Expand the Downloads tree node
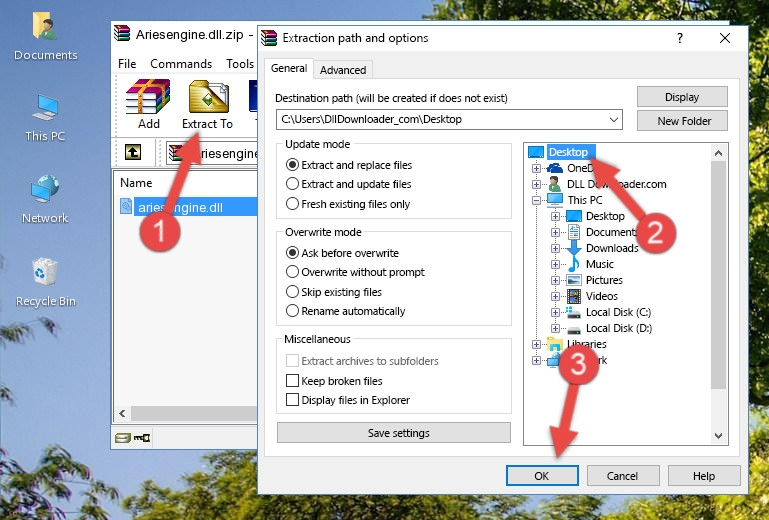Image resolution: width=769 pixels, height=520 pixels. (555, 248)
